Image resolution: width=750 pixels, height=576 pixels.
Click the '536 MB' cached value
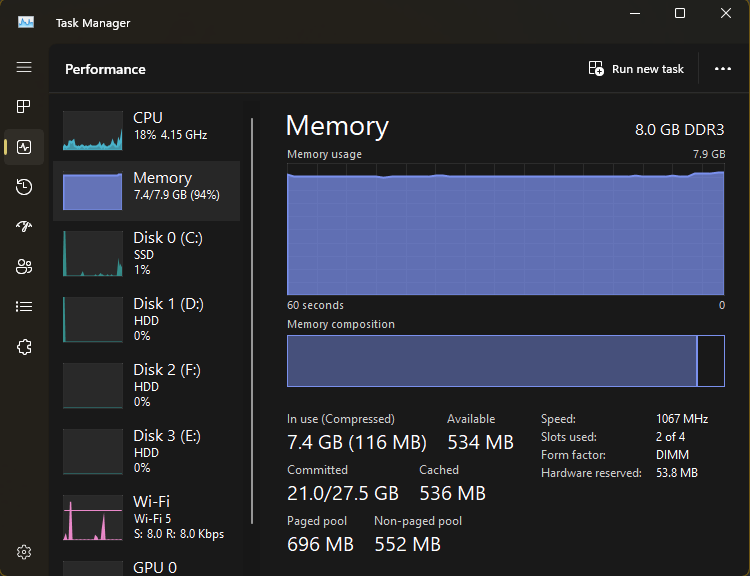[452, 493]
